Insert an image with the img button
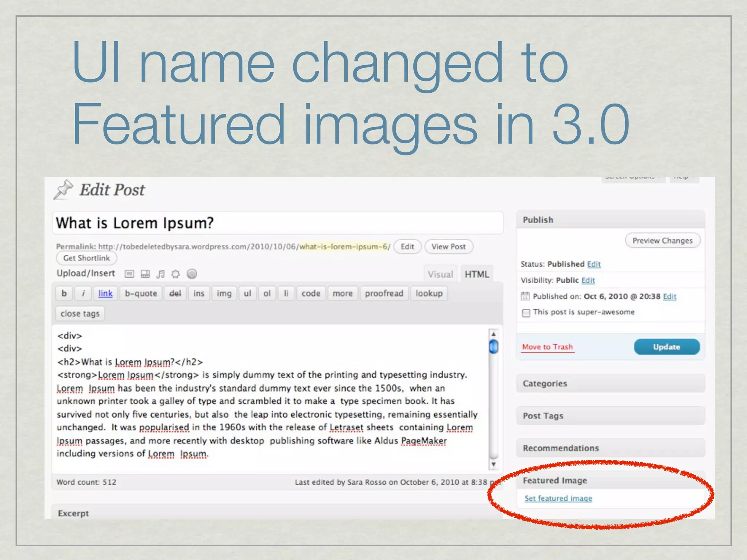Screen dimensions: 747x560 pyautogui.click(x=224, y=293)
